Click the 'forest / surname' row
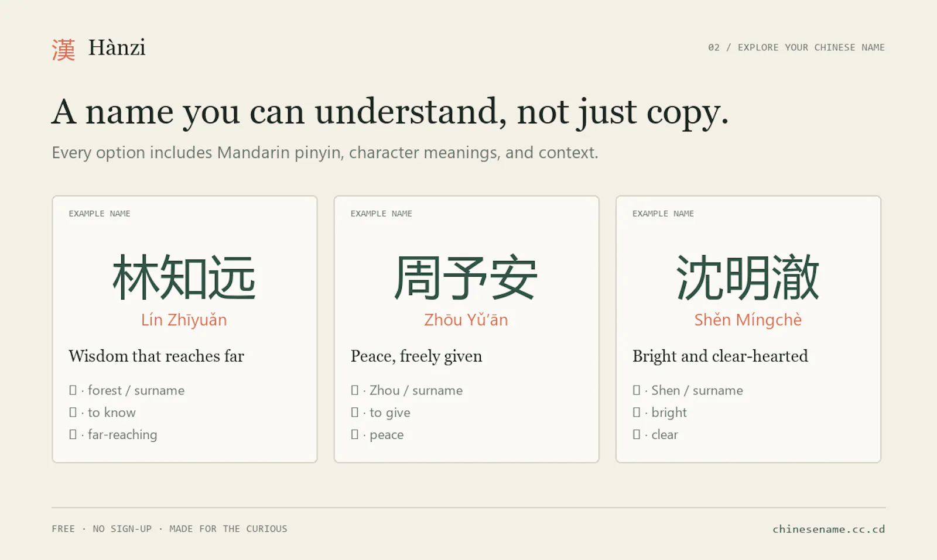This screenshot has height=560, width=937. 126,390
